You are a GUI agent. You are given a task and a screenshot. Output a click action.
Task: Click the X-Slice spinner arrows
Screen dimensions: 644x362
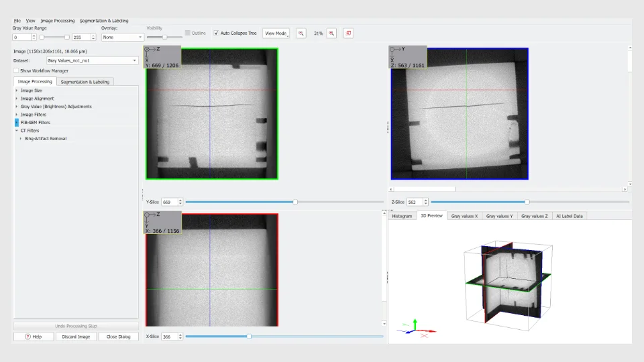(180, 337)
